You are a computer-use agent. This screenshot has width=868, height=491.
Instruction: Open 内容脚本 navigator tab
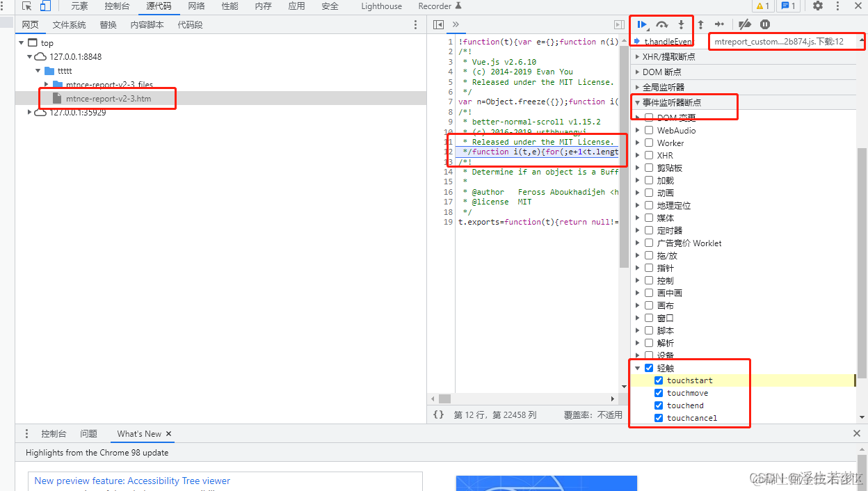tap(147, 24)
